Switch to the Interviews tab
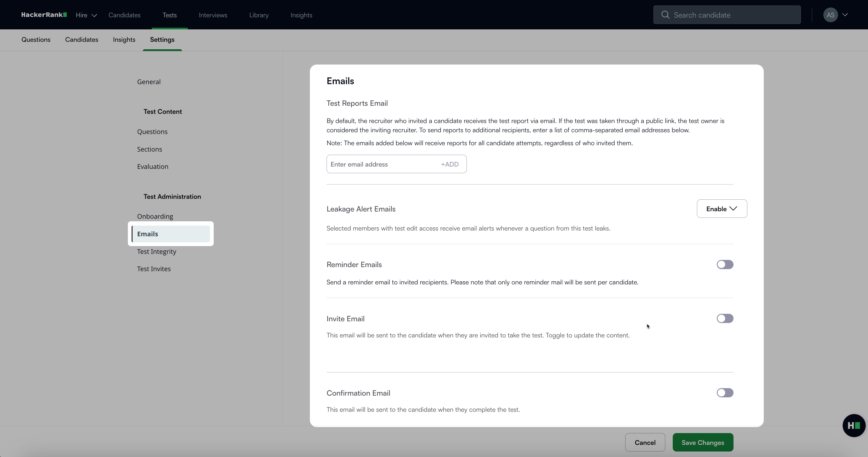The height and width of the screenshot is (457, 868). tap(213, 15)
